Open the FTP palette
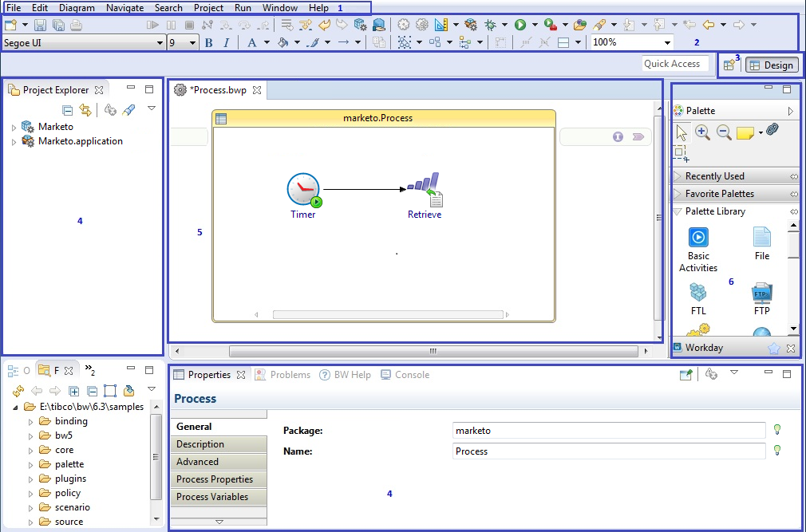The image size is (806, 532). pos(762,299)
